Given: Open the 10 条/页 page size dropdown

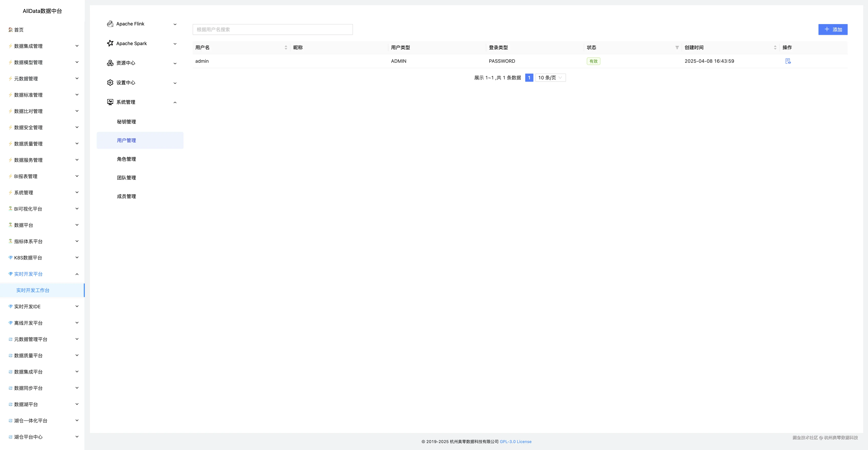Looking at the screenshot, I should (550, 78).
